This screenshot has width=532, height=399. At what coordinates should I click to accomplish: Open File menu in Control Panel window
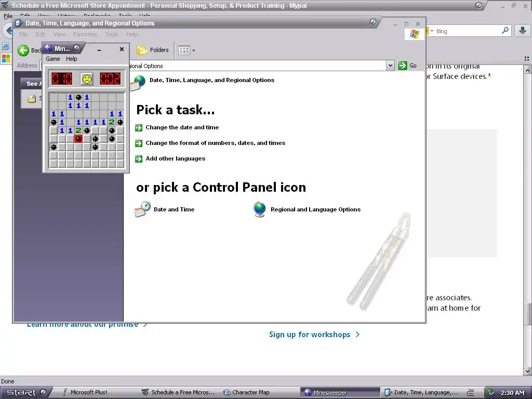[23, 34]
